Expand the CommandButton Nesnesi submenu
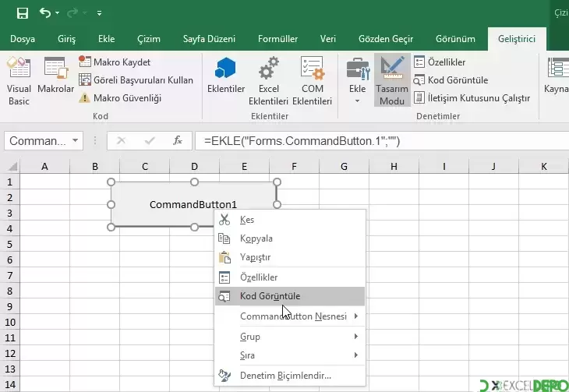 pyautogui.click(x=290, y=316)
